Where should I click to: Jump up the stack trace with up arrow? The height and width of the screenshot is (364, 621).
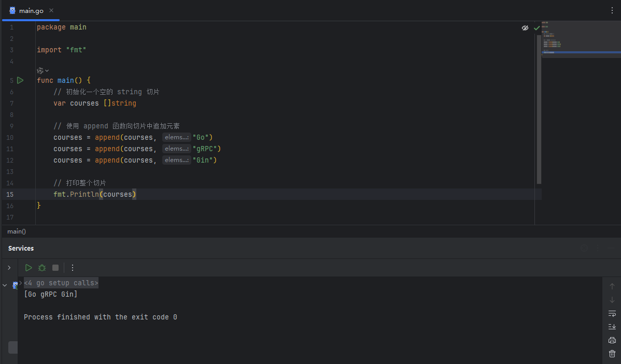coord(612,286)
